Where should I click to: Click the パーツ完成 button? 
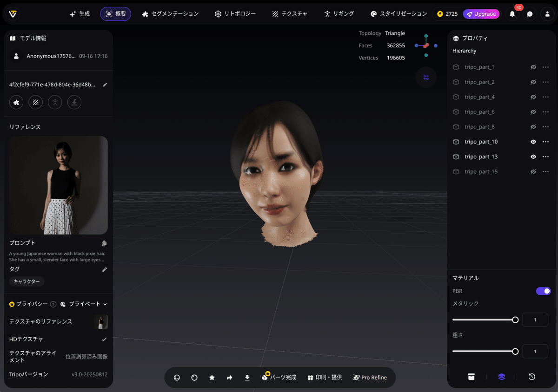279,377
